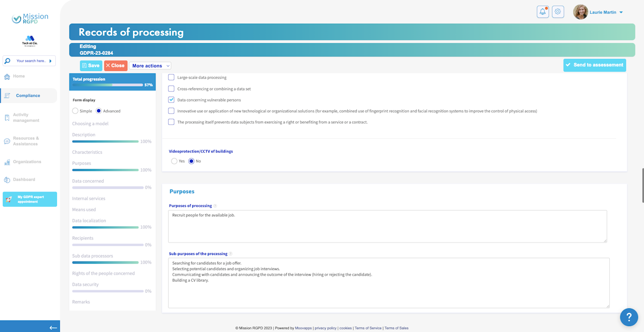This screenshot has height=332, width=644.
Task: Select Yes for Videoprotection/CCTV
Action: (174, 161)
